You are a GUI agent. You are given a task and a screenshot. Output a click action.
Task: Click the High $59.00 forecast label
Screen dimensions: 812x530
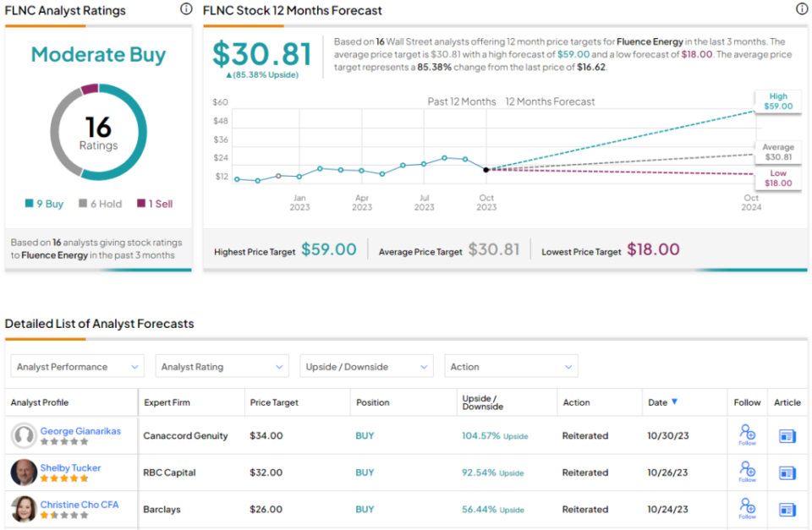coord(779,101)
